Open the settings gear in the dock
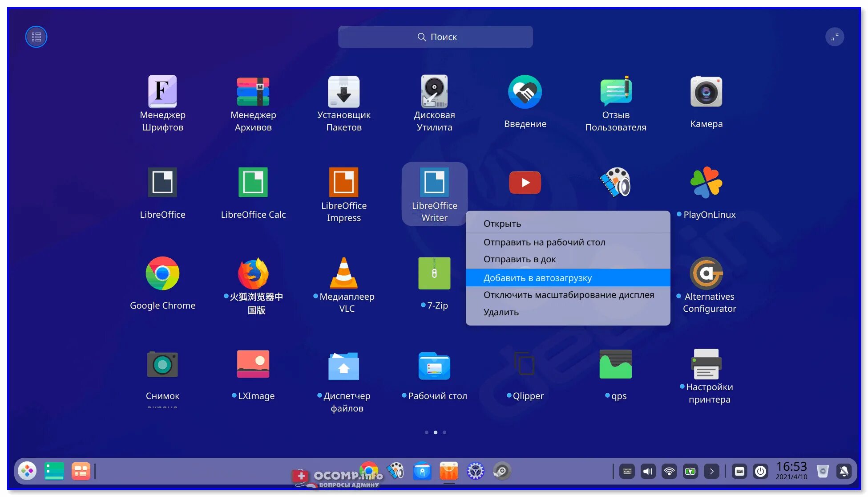 coord(475,471)
